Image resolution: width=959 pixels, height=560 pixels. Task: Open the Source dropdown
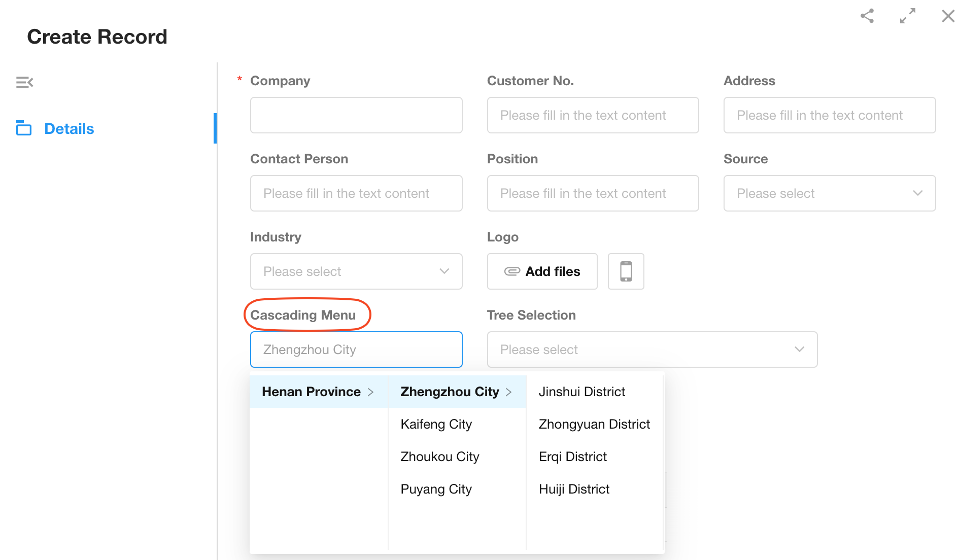(829, 193)
